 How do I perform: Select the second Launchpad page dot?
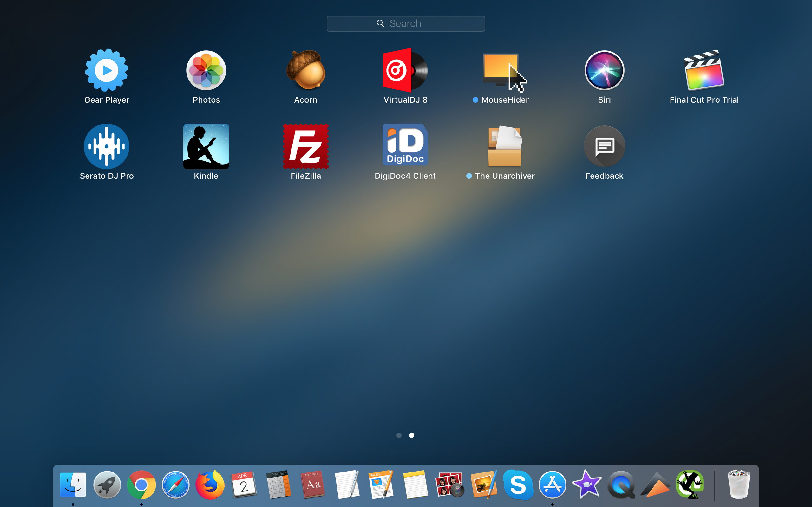click(412, 435)
